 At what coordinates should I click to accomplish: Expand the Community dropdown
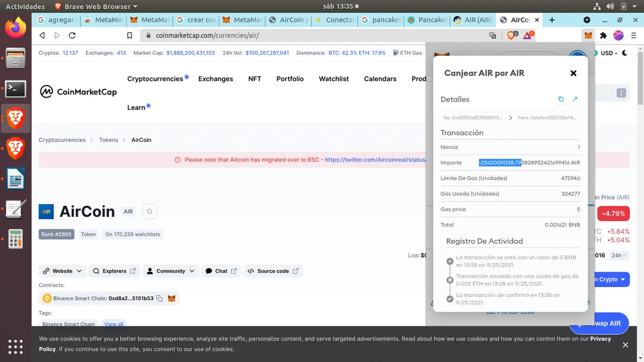tap(171, 271)
